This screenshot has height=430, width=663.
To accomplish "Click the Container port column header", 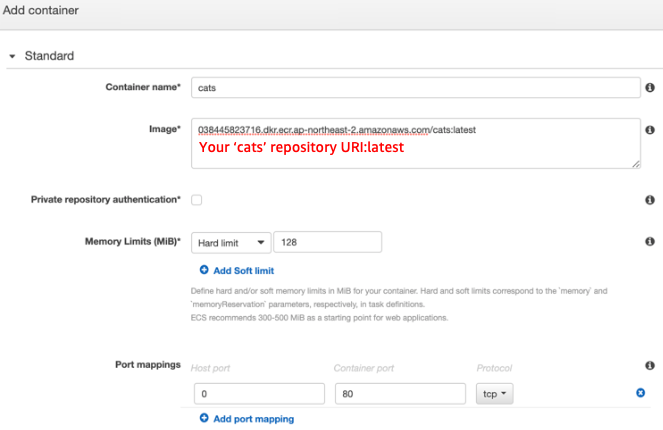I will pos(364,368).
